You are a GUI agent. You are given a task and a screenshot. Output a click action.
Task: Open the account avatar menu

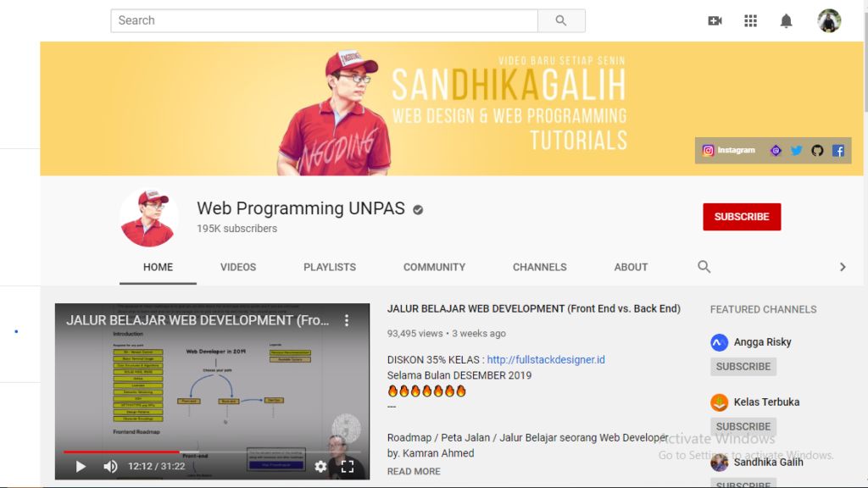click(x=829, y=21)
